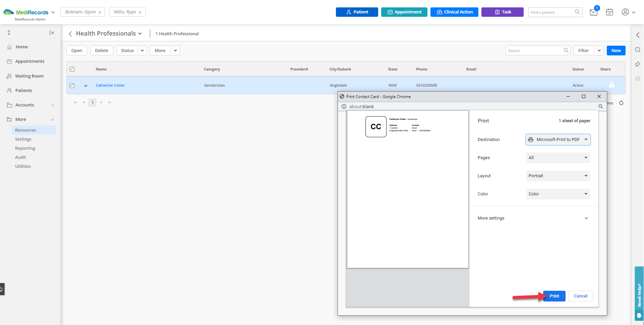644x325 pixels.
Task: Open the user account profile icon
Action: (625, 12)
